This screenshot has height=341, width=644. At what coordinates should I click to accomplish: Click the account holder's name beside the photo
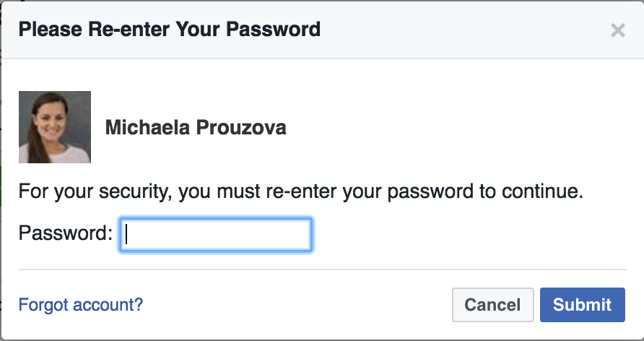click(196, 129)
